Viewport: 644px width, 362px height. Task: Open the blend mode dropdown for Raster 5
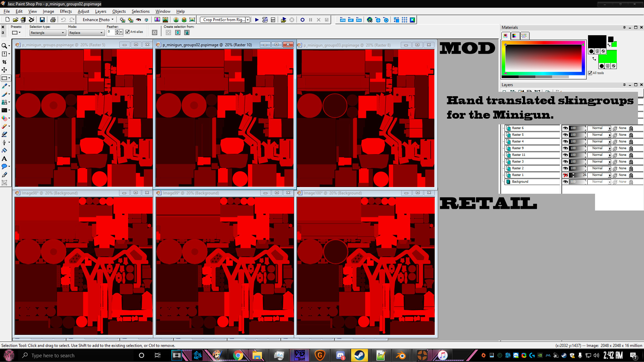pos(609,135)
